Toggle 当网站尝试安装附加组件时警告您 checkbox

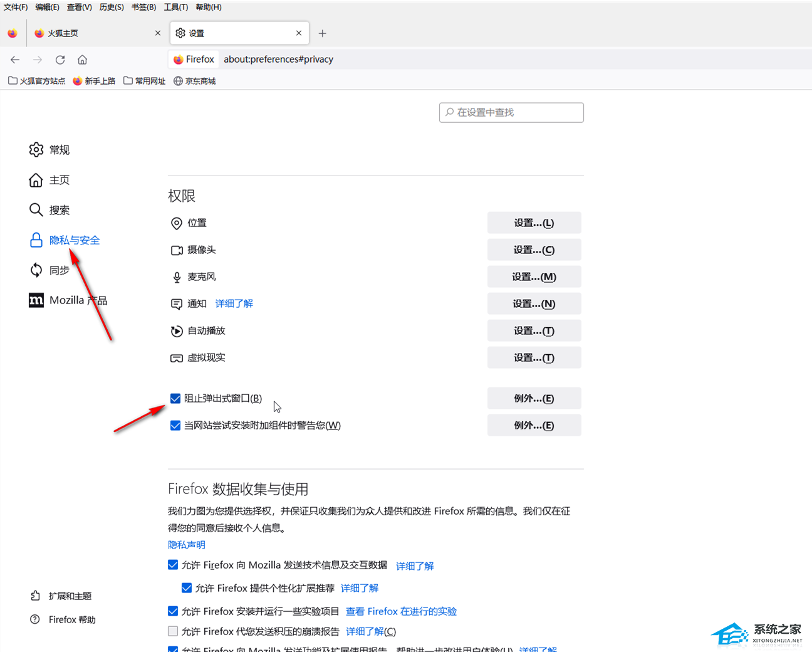[x=175, y=425]
